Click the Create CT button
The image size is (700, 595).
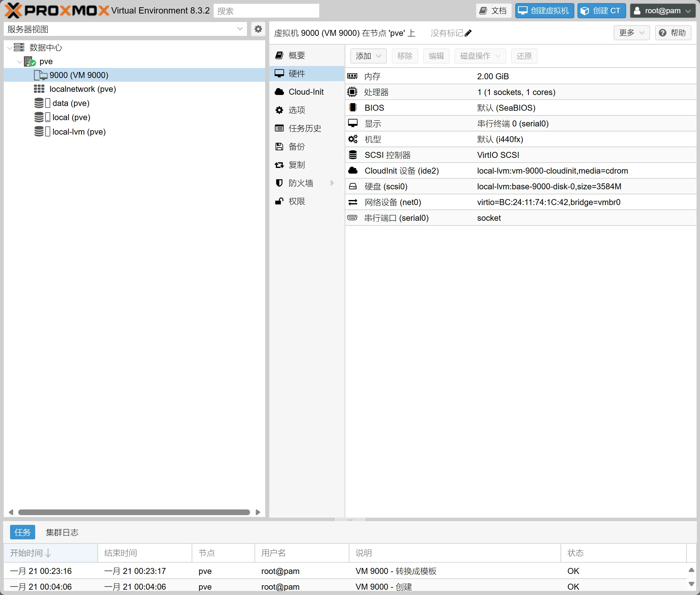tap(601, 11)
